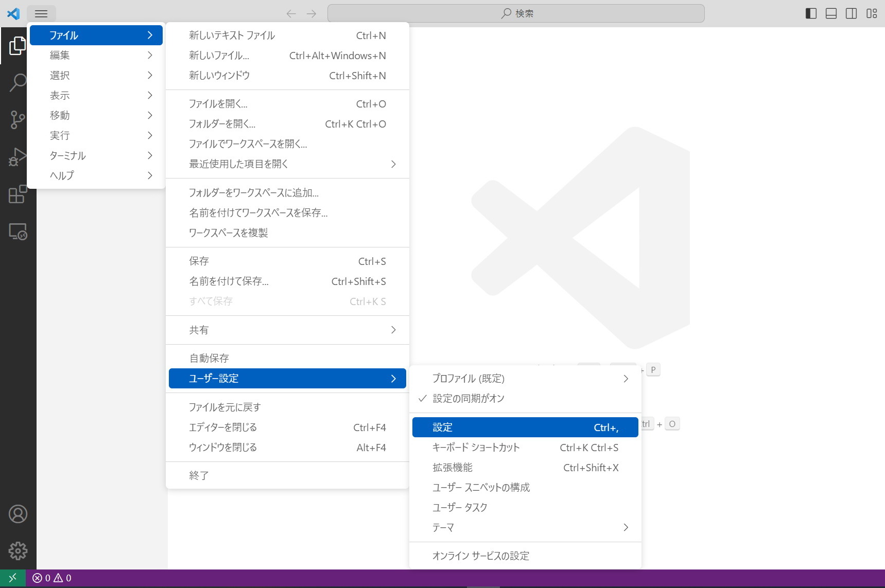Toggle the 自動保存 menu option
The width and height of the screenshot is (885, 588).
[x=287, y=358]
